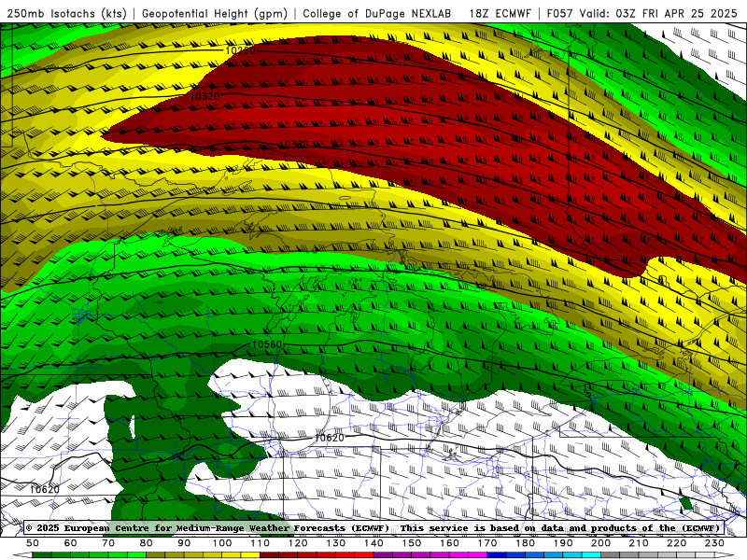Click the legend value 110

(260, 543)
